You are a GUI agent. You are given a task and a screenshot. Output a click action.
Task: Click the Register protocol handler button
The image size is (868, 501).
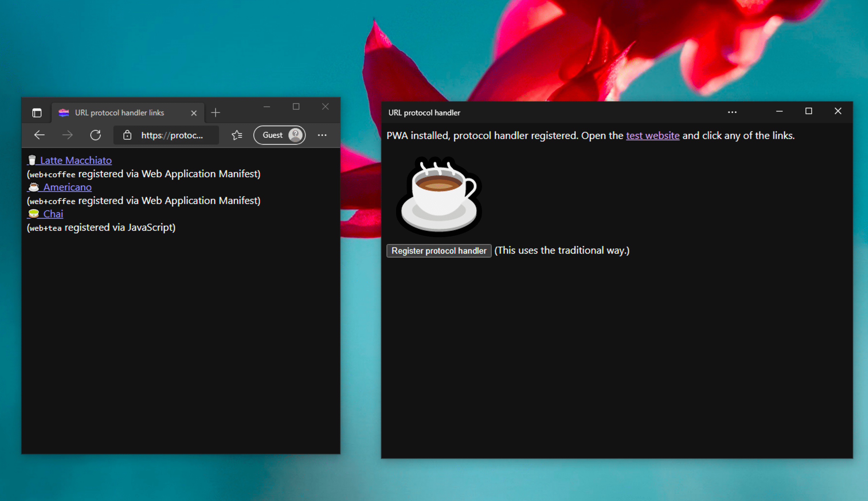[x=438, y=250]
